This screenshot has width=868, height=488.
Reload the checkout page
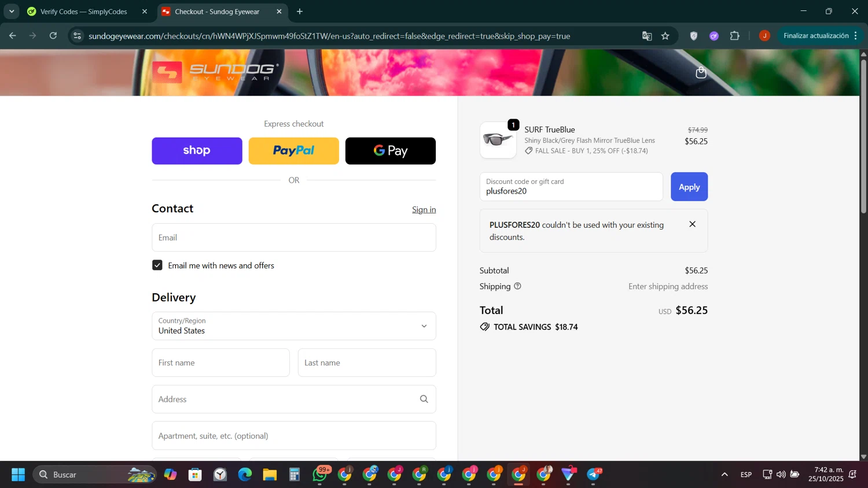pyautogui.click(x=53, y=36)
